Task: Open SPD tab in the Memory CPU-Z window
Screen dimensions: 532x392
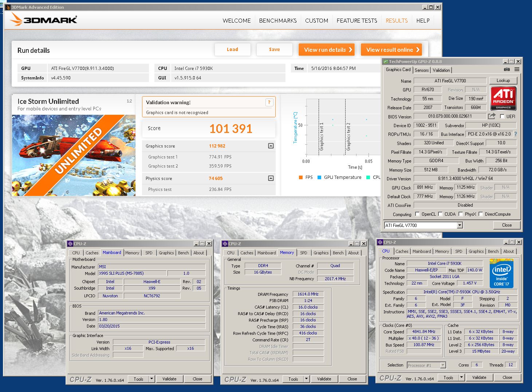Action: 304,253
